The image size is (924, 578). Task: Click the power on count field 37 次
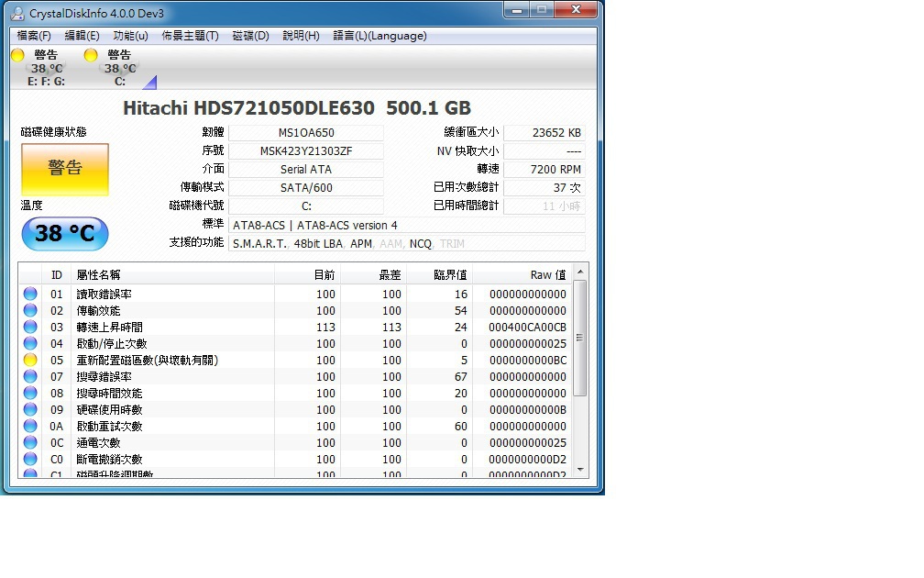point(544,187)
